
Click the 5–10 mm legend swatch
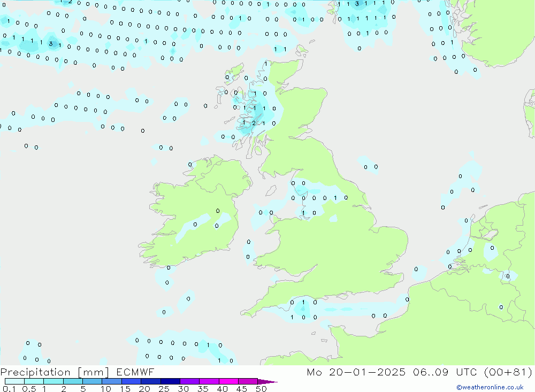coord(92,381)
